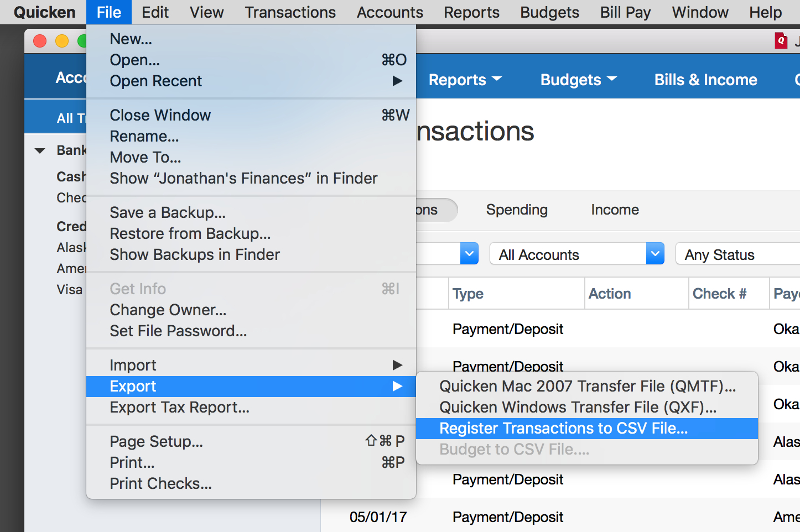The width and height of the screenshot is (800, 532).
Task: Click the Quicken app menu
Action: (44, 12)
